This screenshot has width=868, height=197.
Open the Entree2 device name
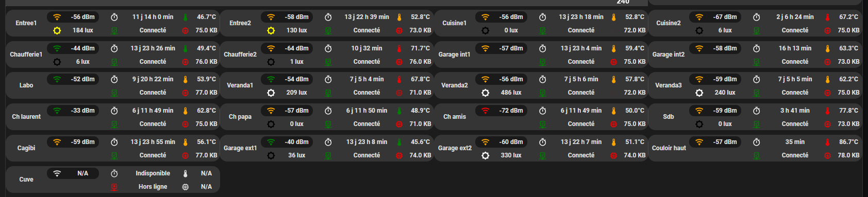pyautogui.click(x=240, y=23)
